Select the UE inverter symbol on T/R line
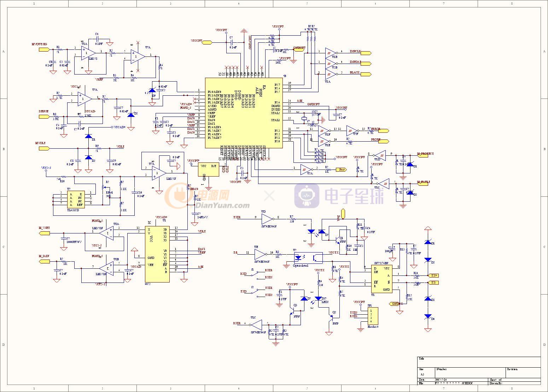Screen dimensions: 548x392 [x=261, y=254]
